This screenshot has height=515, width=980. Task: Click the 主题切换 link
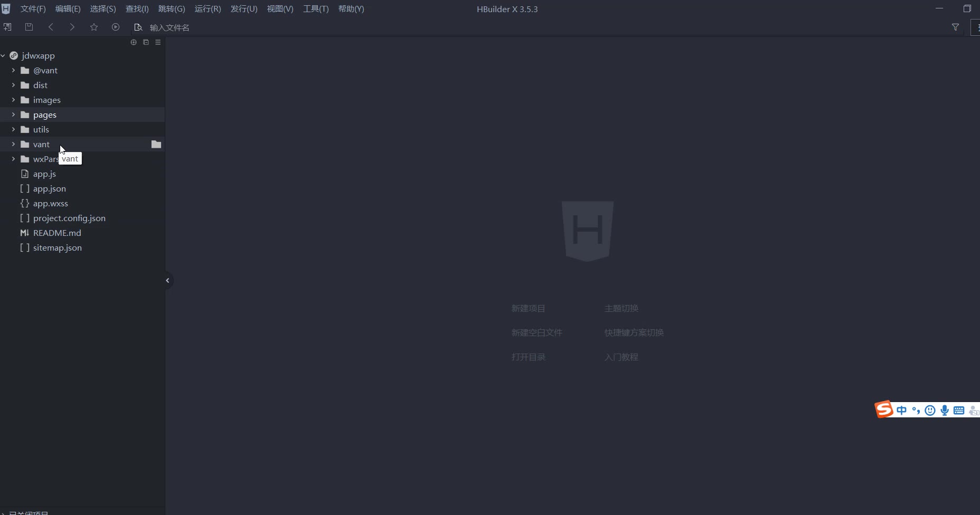click(621, 308)
